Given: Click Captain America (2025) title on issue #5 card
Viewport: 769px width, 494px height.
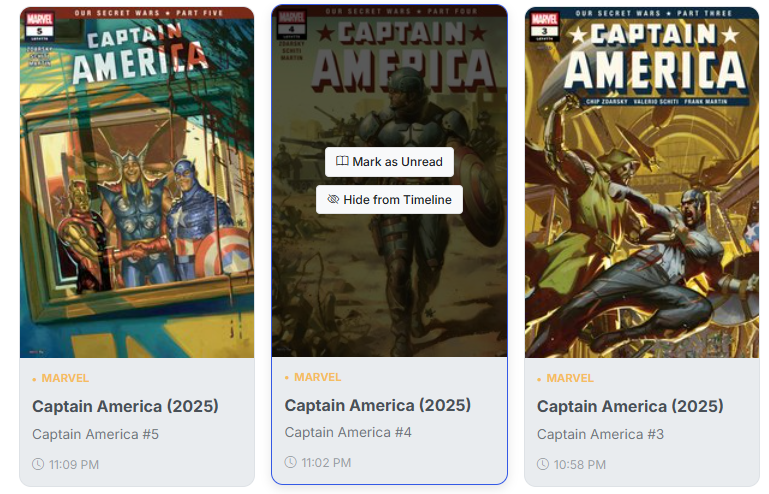Looking at the screenshot, I should coord(125,406).
